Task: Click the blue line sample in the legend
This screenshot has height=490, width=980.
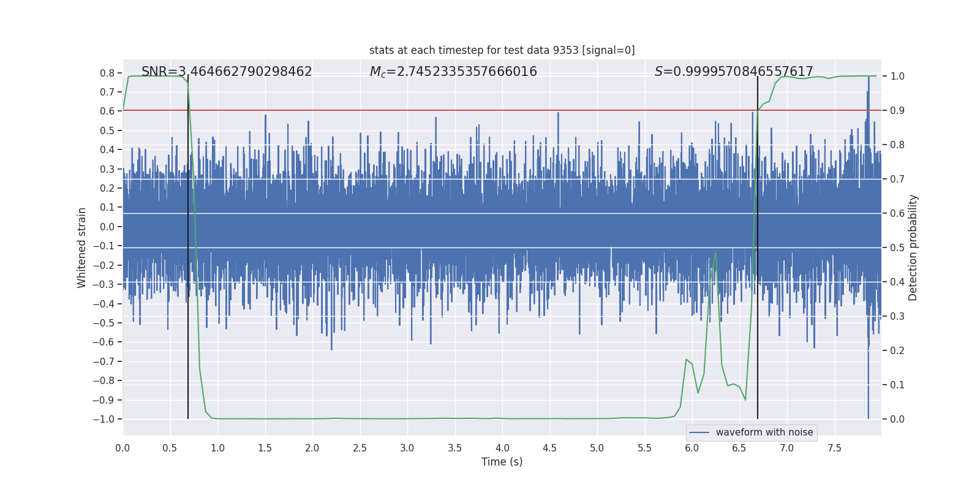Action: click(699, 432)
